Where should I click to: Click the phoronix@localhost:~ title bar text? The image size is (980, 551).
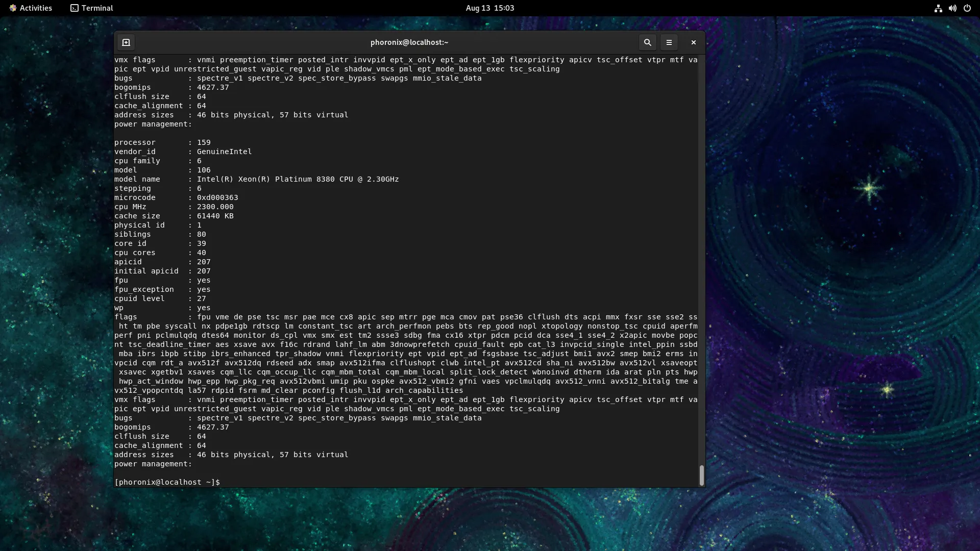(x=409, y=42)
